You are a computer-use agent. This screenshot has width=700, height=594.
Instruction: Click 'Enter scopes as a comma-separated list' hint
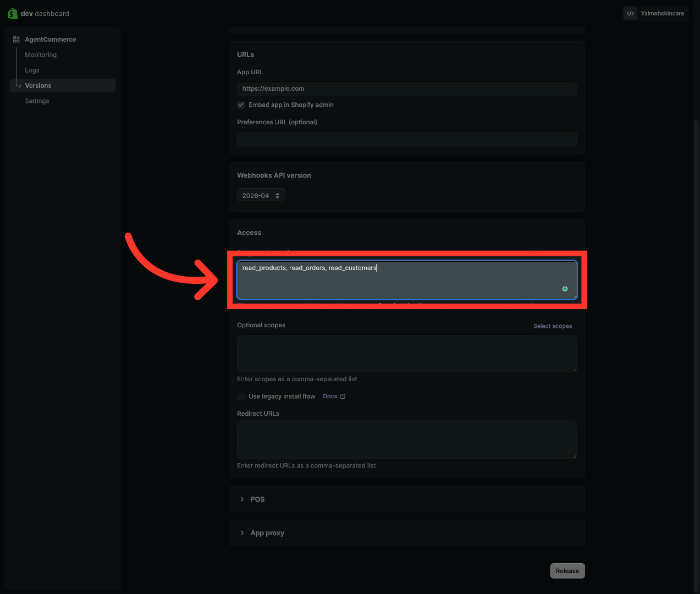pyautogui.click(x=297, y=380)
